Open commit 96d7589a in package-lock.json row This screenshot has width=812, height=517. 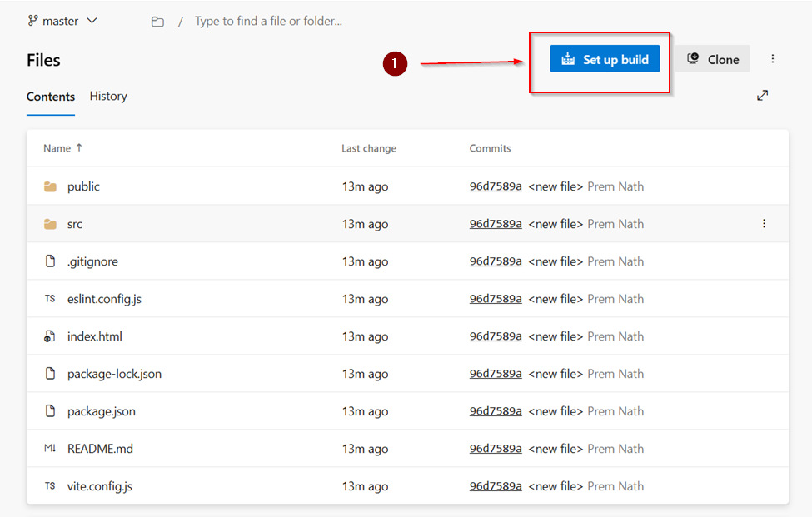[x=496, y=374]
